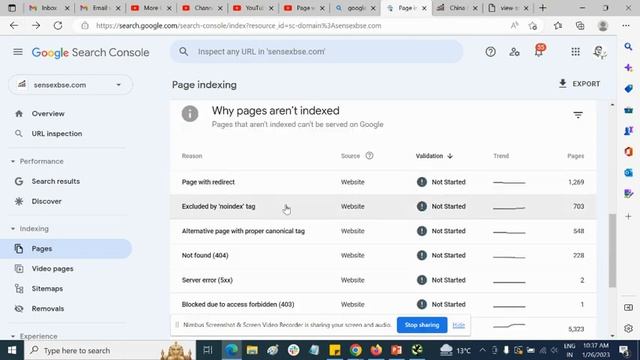Open the browser Favorites list icon
The image size is (640, 360).
(x=558, y=26)
